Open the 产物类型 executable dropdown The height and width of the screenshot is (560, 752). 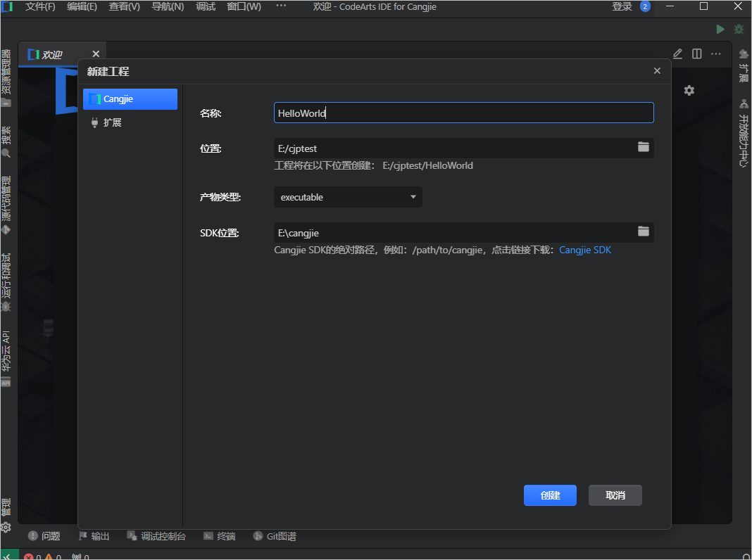pyautogui.click(x=348, y=197)
